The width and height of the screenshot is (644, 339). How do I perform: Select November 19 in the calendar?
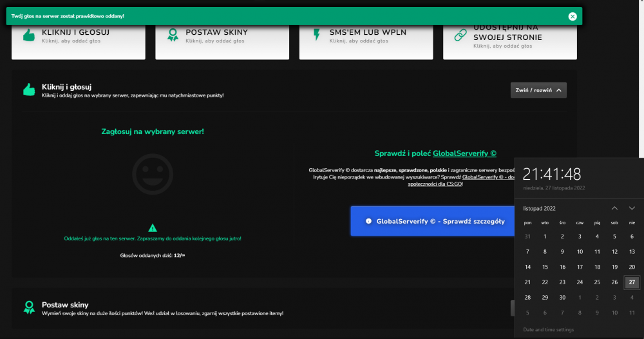click(x=614, y=267)
